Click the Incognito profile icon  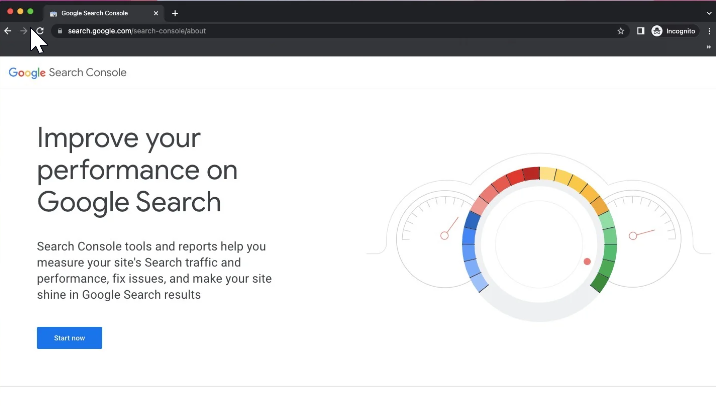673,31
